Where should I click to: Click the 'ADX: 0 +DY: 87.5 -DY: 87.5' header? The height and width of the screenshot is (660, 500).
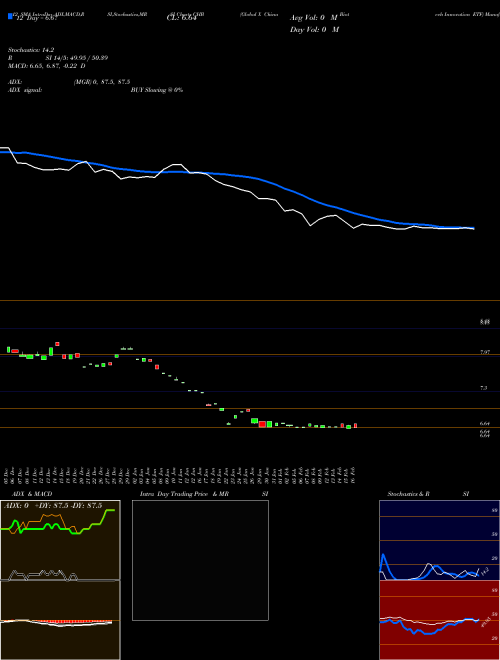tap(53, 506)
